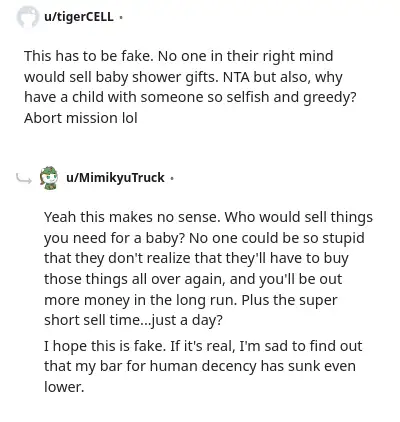
Task: Click the phrase "Who would sell things"
Action: click(x=299, y=217)
